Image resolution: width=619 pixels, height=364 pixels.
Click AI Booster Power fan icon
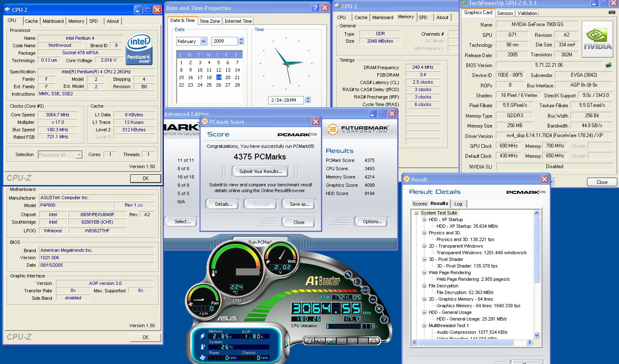click(x=202, y=357)
